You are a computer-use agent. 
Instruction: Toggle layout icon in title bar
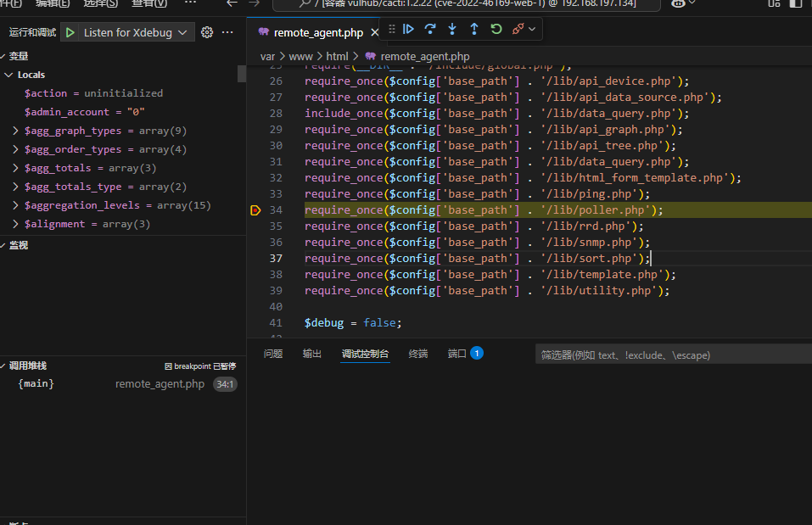tap(774, 3)
